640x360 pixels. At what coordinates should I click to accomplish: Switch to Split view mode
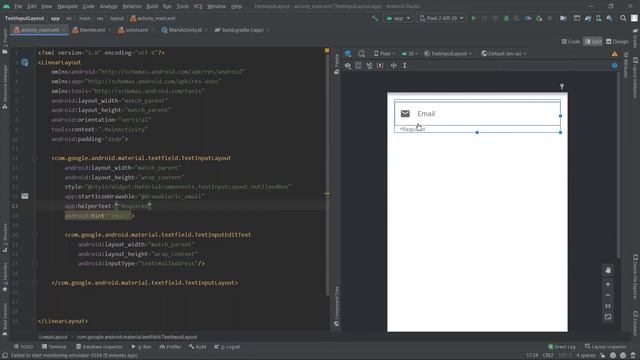(x=593, y=42)
